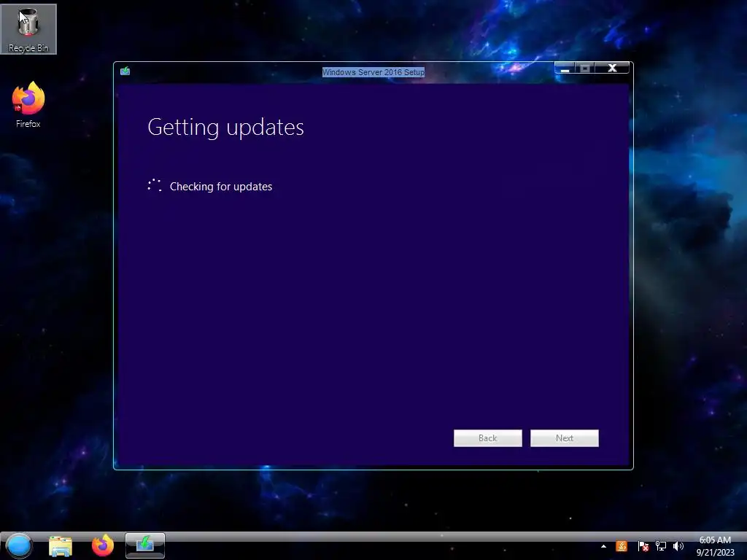Open File Explorer from the taskbar
The height and width of the screenshot is (560, 747).
pyautogui.click(x=61, y=545)
